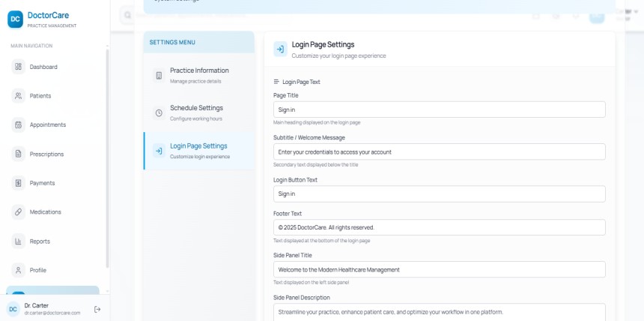This screenshot has width=644, height=321.
Task: Click the Side Panel Title field
Action: [x=439, y=269]
